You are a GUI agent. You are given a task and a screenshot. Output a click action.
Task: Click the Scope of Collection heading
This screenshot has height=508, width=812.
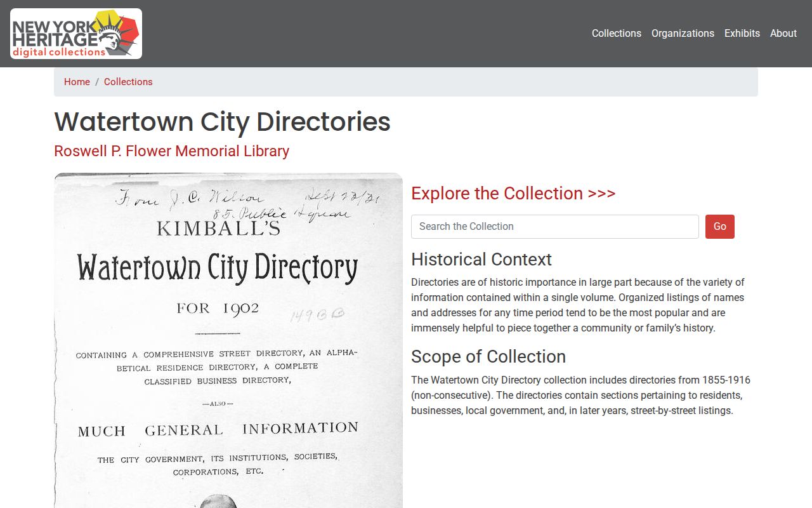pyautogui.click(x=488, y=356)
